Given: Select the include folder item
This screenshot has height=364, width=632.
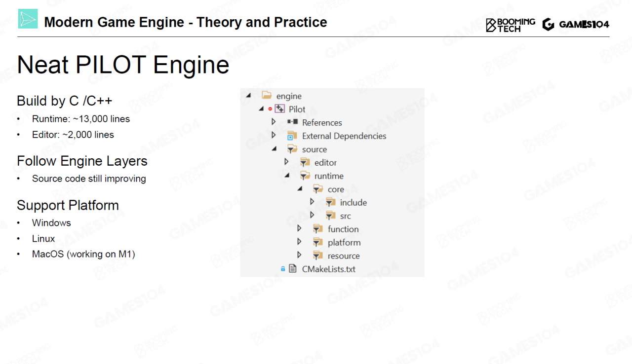Looking at the screenshot, I should [353, 203].
